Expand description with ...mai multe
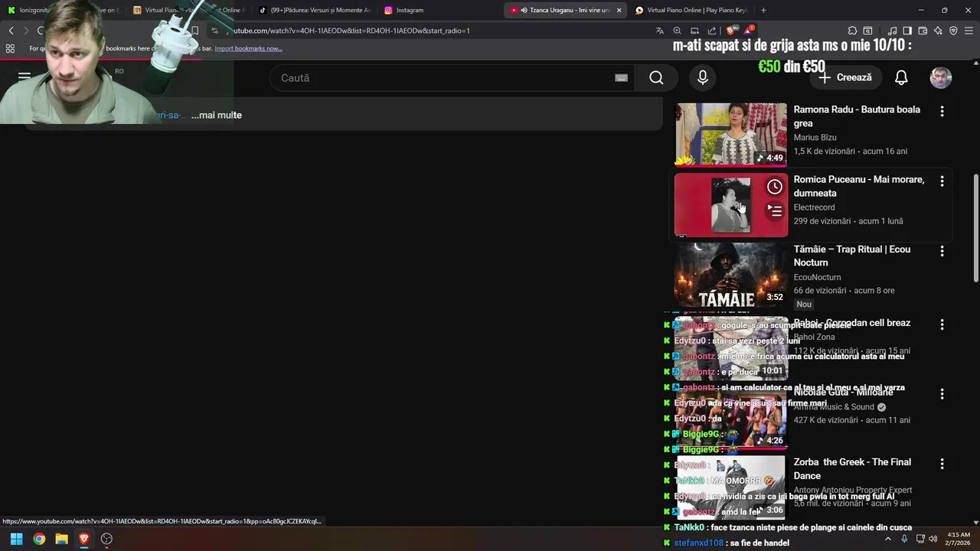The width and height of the screenshot is (980, 551). pos(217,116)
